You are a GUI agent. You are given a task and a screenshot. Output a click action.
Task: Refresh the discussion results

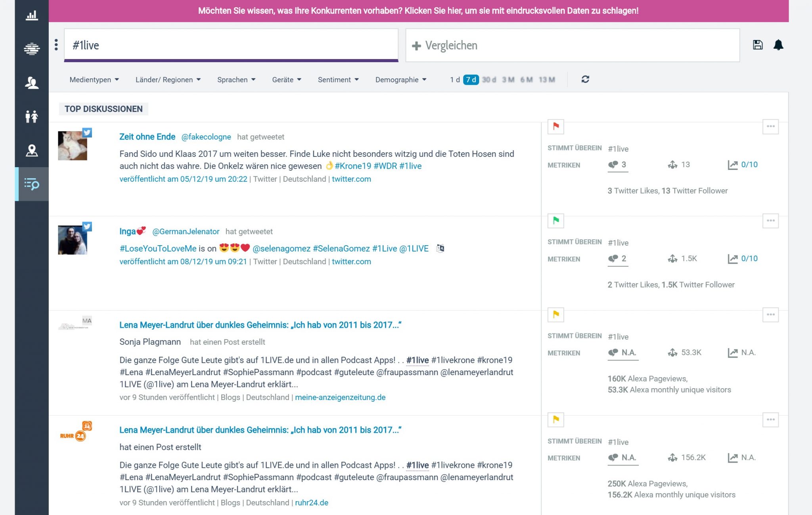point(586,79)
